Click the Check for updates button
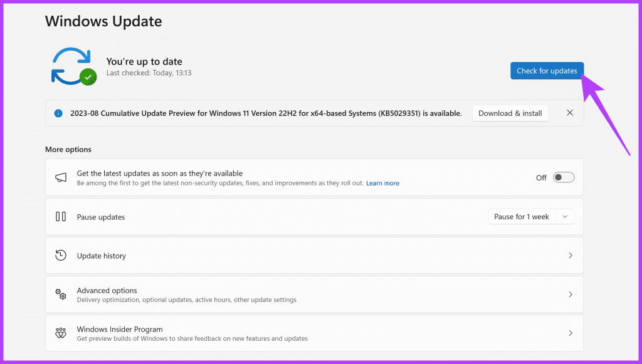The height and width of the screenshot is (364, 642). point(547,71)
